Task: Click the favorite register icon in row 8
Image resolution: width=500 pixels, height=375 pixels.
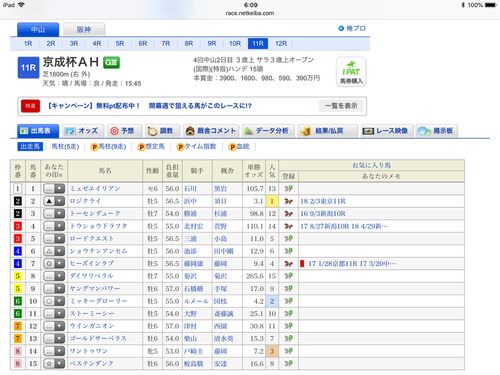Action: click(x=288, y=276)
